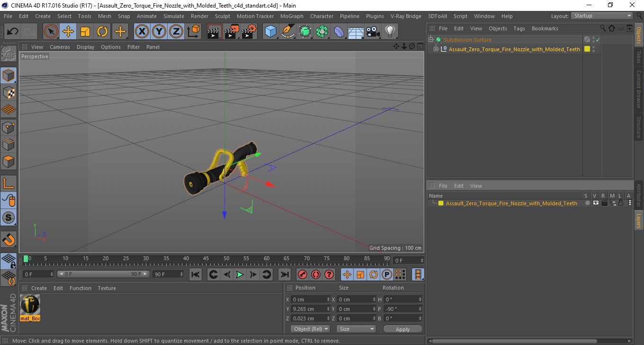The height and width of the screenshot is (345, 644).
Task: Open the MoGraph menu
Action: (292, 16)
